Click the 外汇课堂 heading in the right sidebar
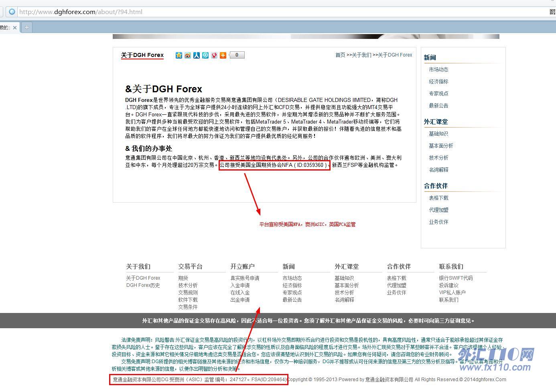 [436, 122]
